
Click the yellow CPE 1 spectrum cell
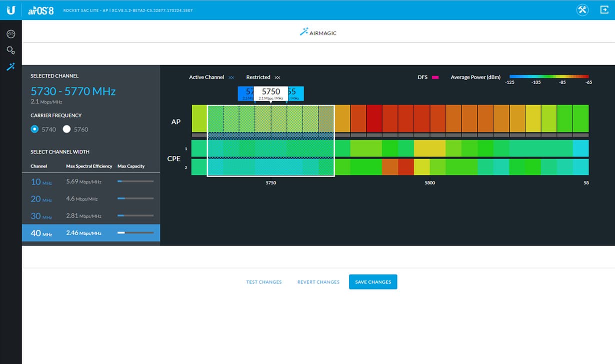click(x=429, y=148)
